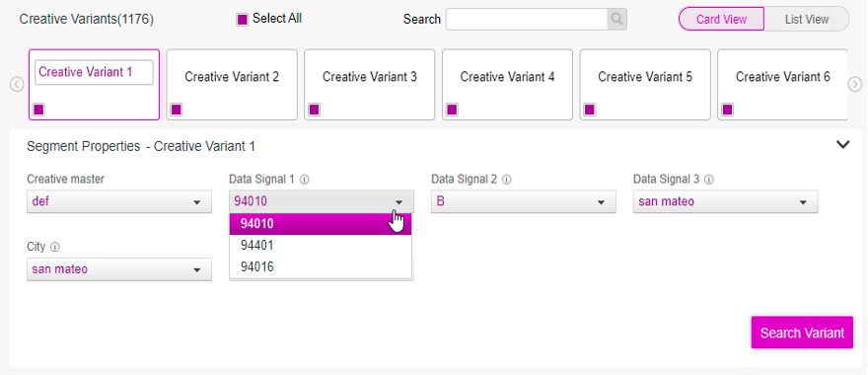Uncheck the Creative Variant 1 checkbox

click(x=38, y=110)
